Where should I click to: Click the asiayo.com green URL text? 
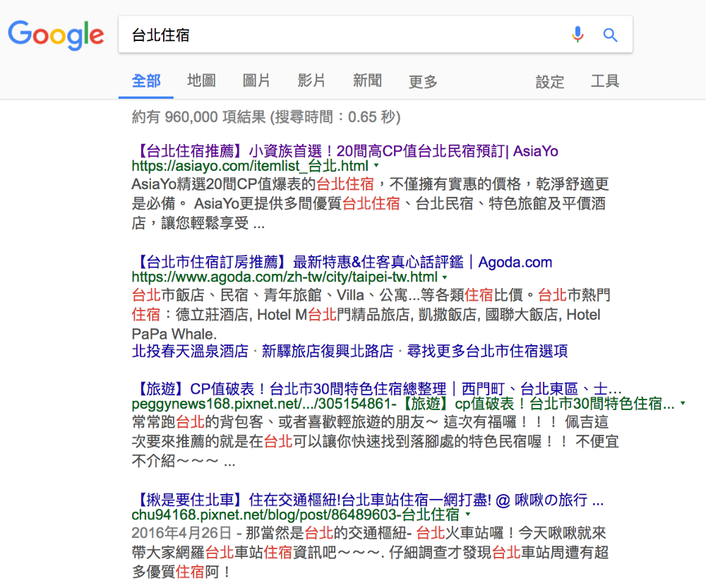[250, 166]
